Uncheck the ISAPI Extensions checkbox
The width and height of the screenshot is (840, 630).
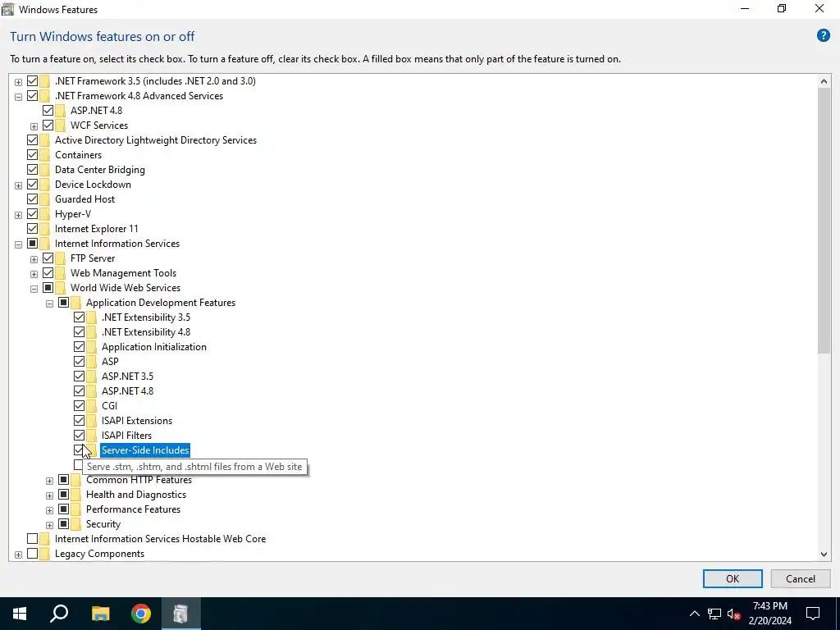pyautogui.click(x=79, y=421)
